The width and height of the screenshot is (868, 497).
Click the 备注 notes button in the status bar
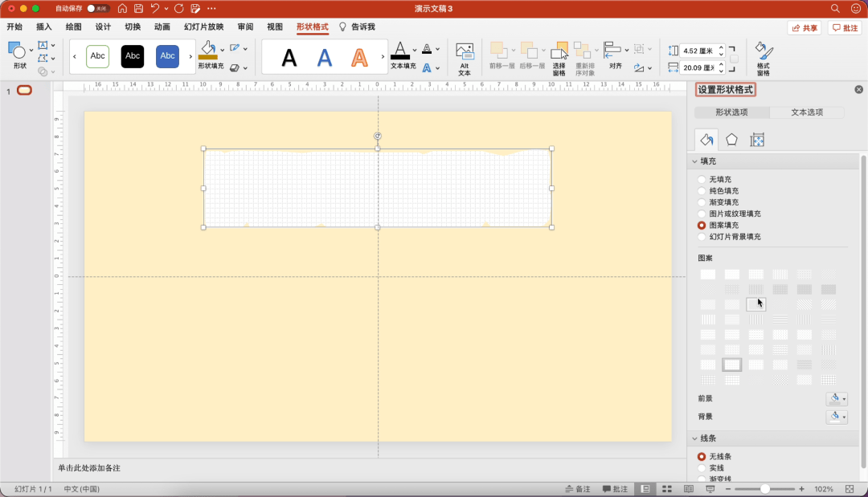coord(577,489)
